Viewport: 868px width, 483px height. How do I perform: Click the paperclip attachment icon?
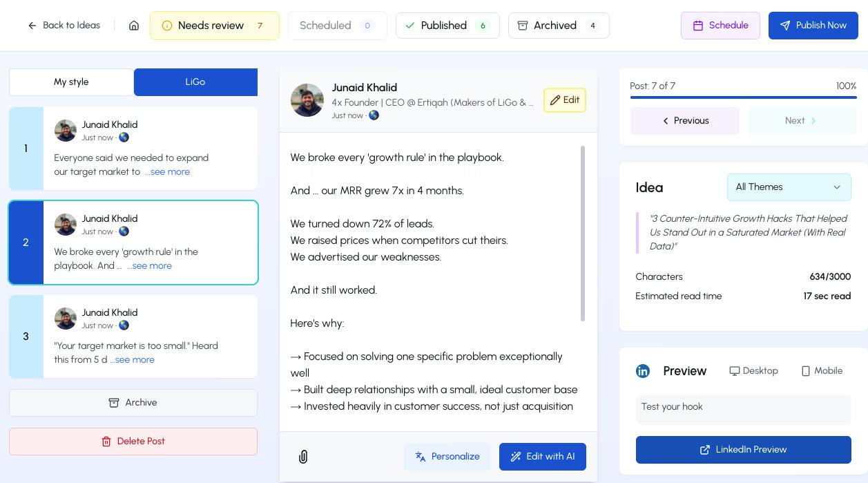(303, 457)
